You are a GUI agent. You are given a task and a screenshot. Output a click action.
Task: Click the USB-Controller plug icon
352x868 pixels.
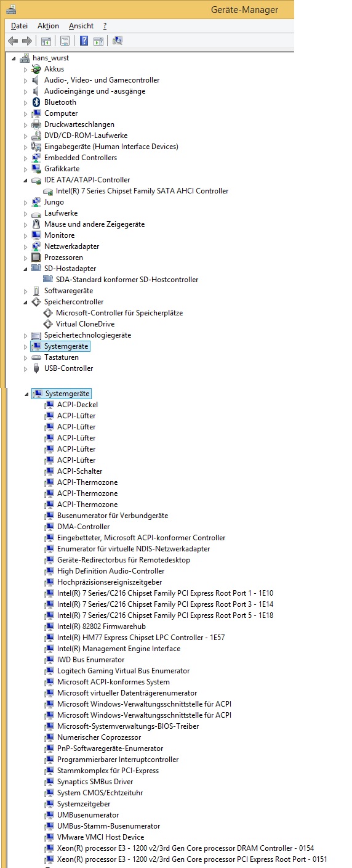click(36, 368)
